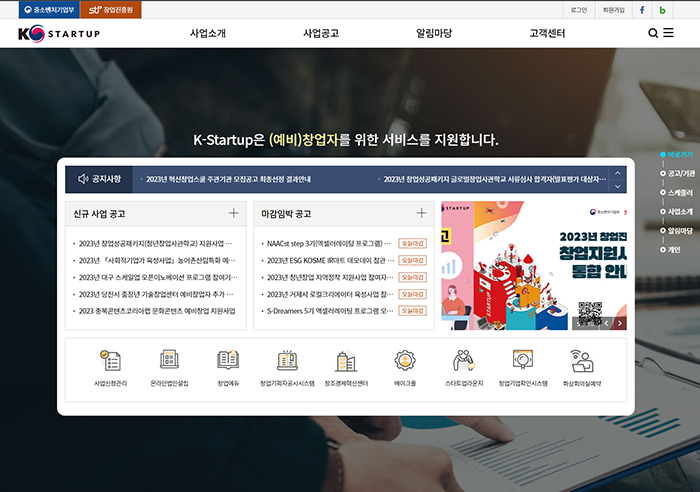The width and height of the screenshot is (700, 492).
Task: Expand 신규 사업 공고 with plus icon
Action: (x=233, y=213)
